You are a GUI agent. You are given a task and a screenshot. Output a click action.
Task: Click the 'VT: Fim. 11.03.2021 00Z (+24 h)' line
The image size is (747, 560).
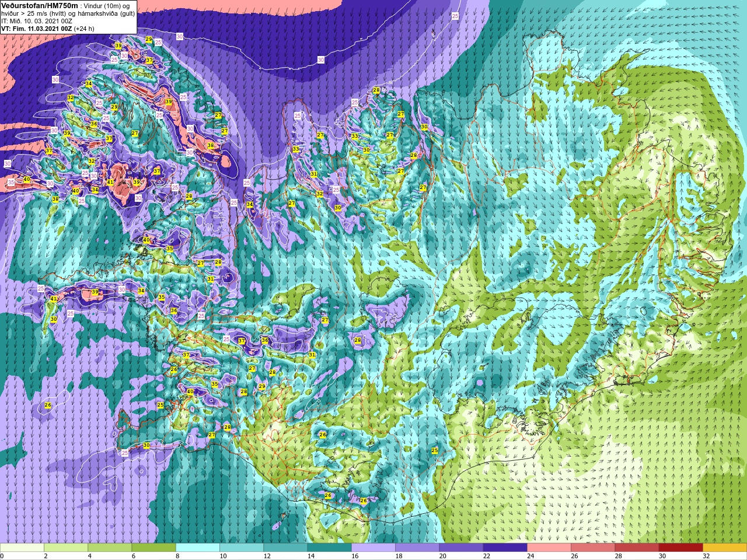pyautogui.click(x=48, y=28)
